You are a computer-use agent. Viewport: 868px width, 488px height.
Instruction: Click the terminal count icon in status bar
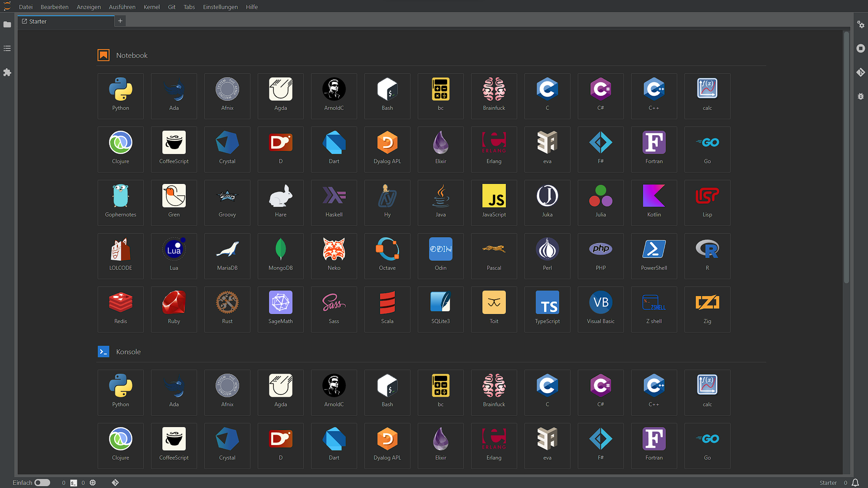73,483
